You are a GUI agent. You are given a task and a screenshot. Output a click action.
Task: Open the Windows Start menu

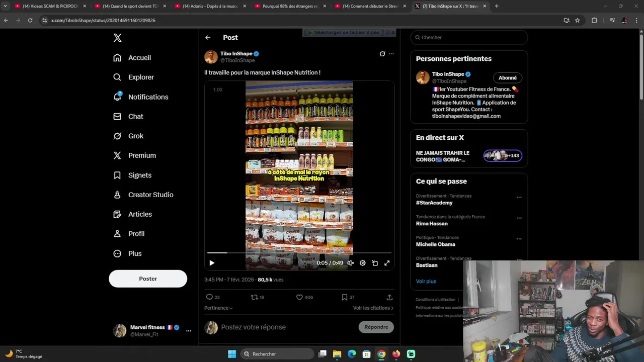point(232,354)
